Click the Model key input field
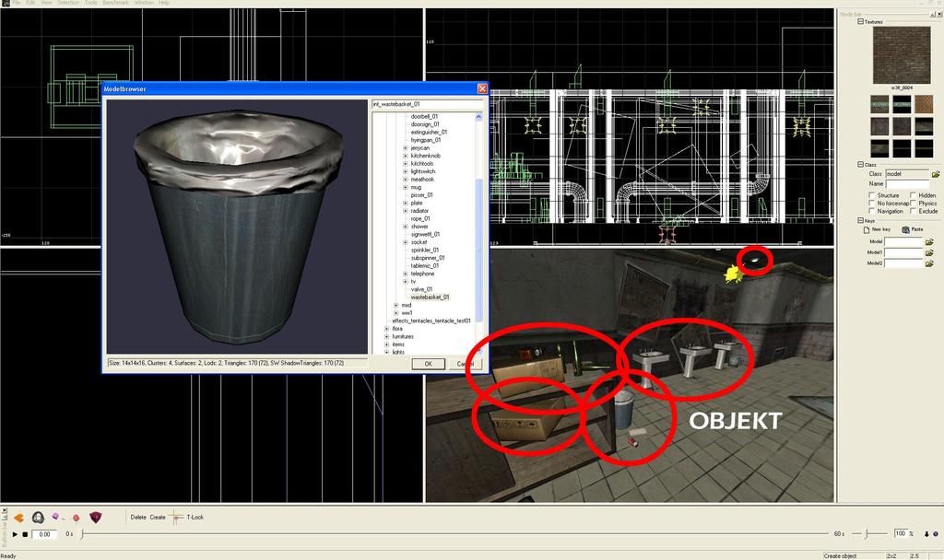 tap(903, 242)
